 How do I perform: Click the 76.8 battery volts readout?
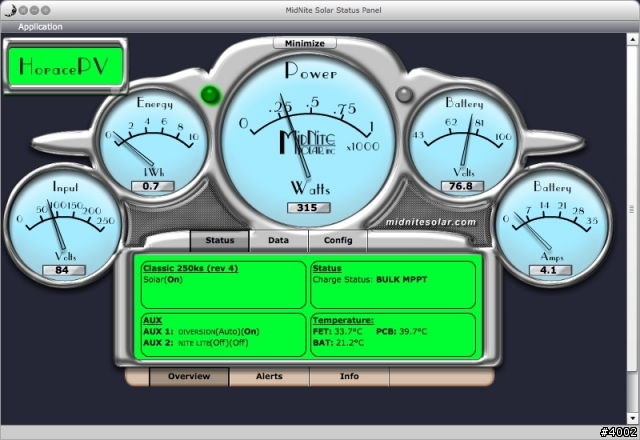pos(462,187)
